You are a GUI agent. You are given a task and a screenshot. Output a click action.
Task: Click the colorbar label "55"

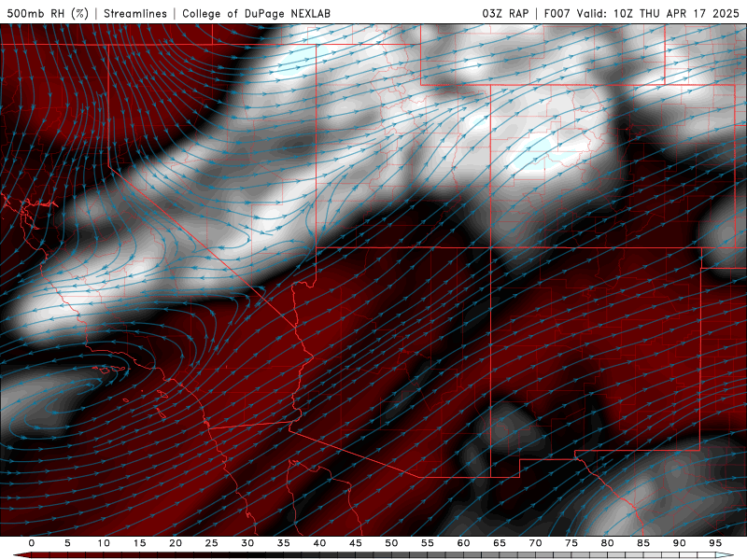tap(428, 543)
